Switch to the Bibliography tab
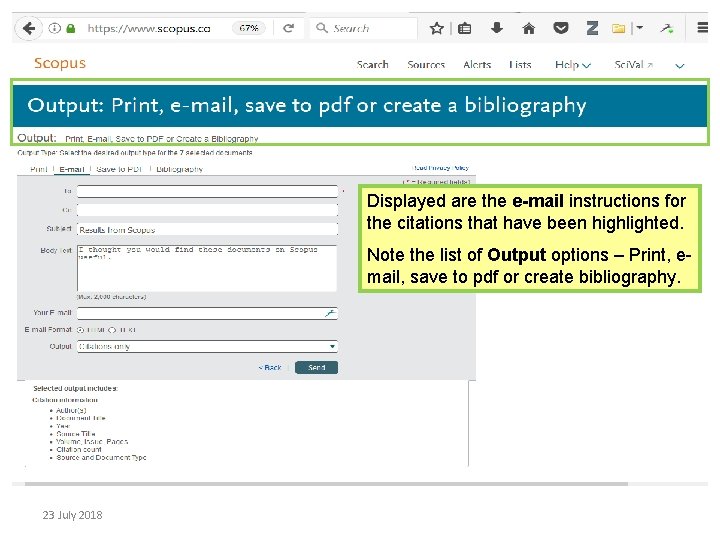The height and width of the screenshot is (540, 720). point(180,169)
